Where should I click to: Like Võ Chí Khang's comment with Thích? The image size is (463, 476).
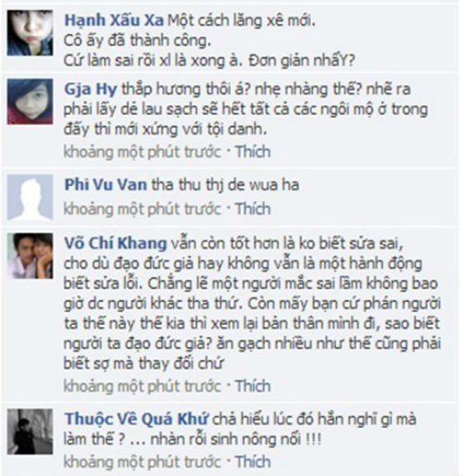253,386
